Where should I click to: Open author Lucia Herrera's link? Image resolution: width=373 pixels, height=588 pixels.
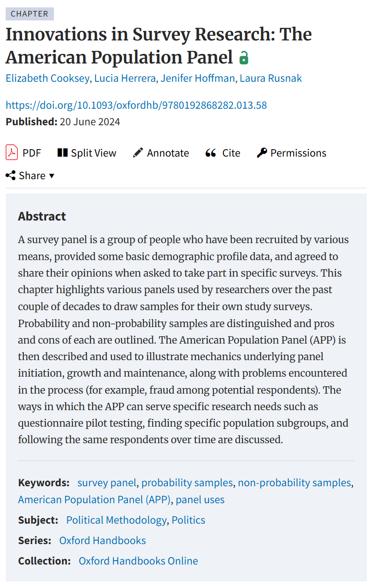[x=125, y=78]
